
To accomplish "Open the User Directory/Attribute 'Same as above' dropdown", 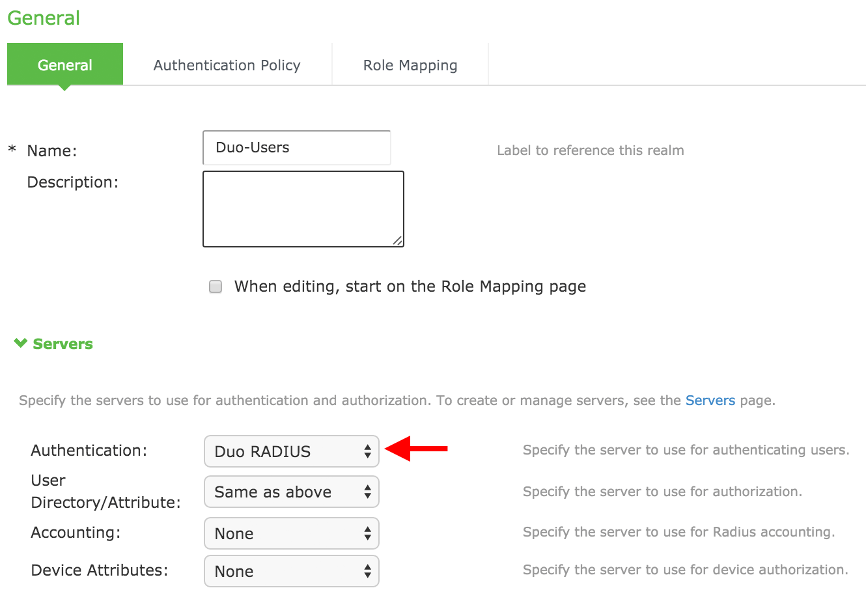I will coord(291,492).
